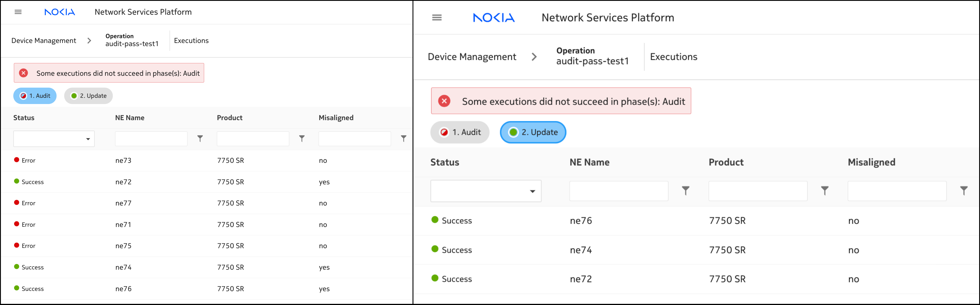
Task: Switch to the gray '2. Update' phase chip
Action: pos(88,96)
